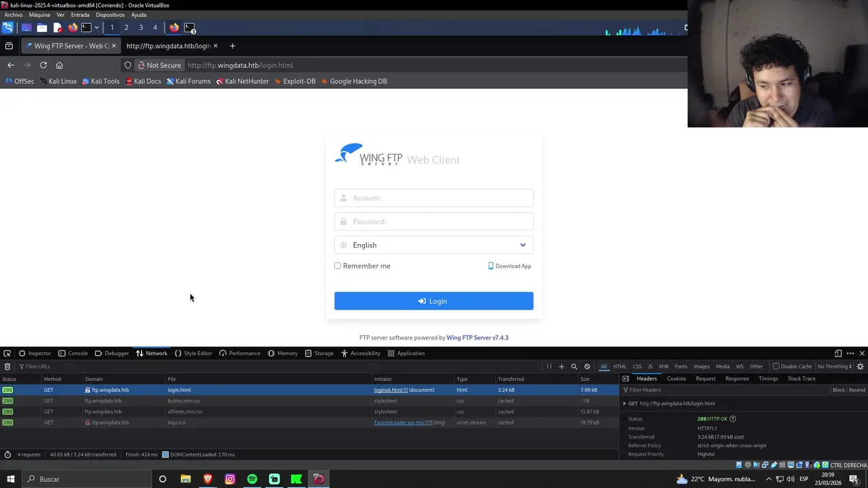This screenshot has height=488, width=868.
Task: Click the Resend button in headers panel
Action: point(857,390)
